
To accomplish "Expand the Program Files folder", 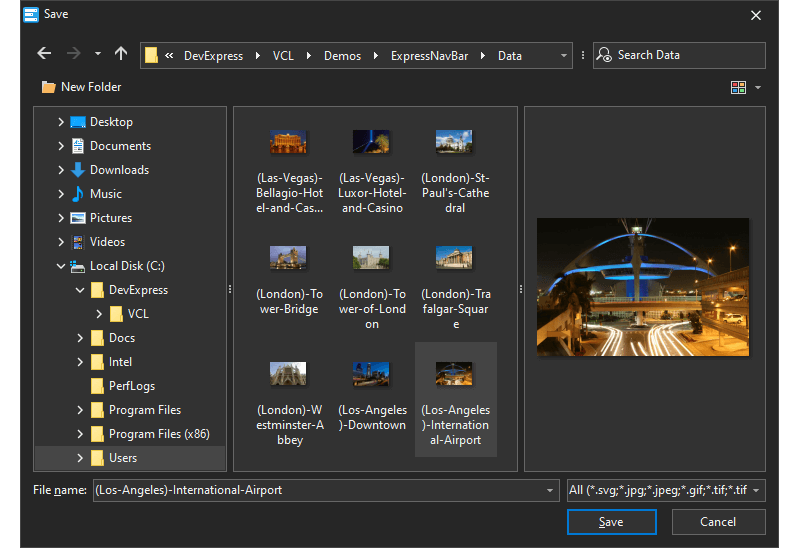I will click(x=81, y=410).
